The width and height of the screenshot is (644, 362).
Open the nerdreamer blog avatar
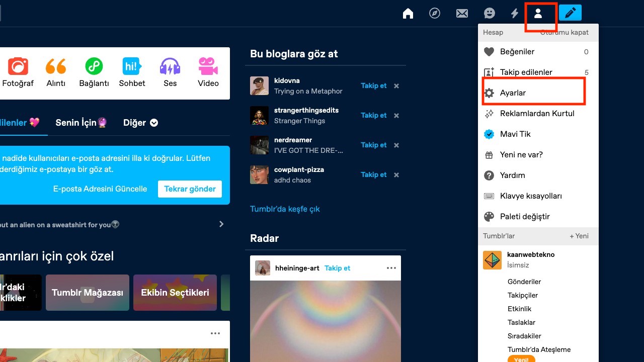coord(259,145)
